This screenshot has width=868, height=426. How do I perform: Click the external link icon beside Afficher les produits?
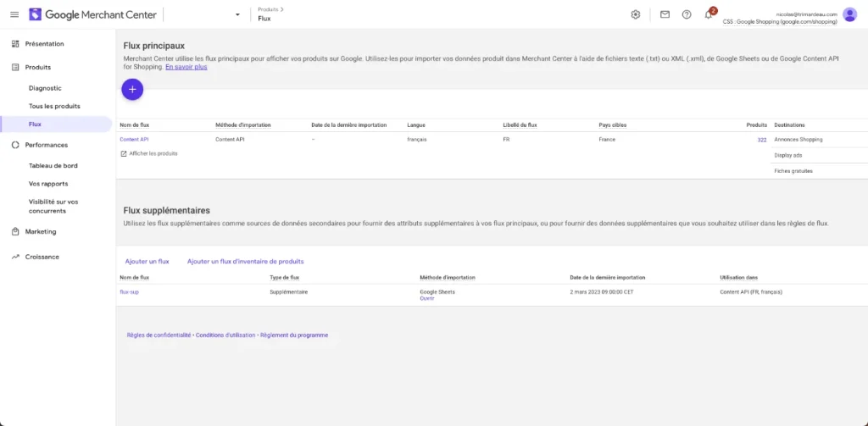point(124,154)
